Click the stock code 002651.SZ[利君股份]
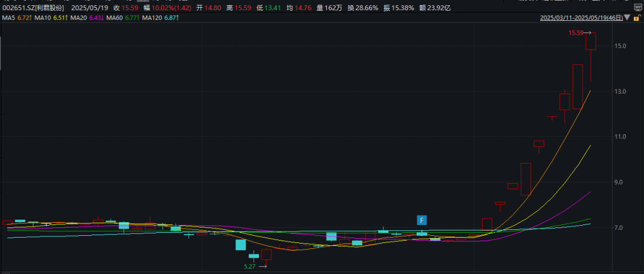 pos(33,8)
